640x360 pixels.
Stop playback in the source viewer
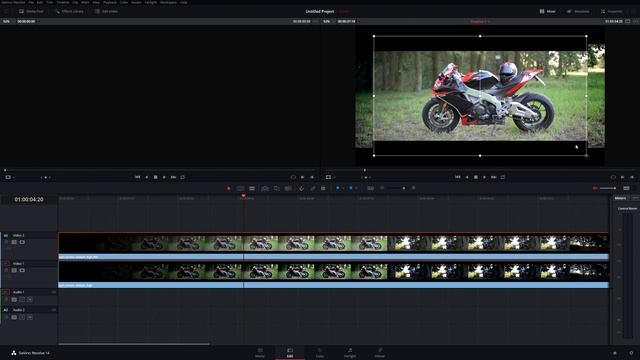point(156,177)
